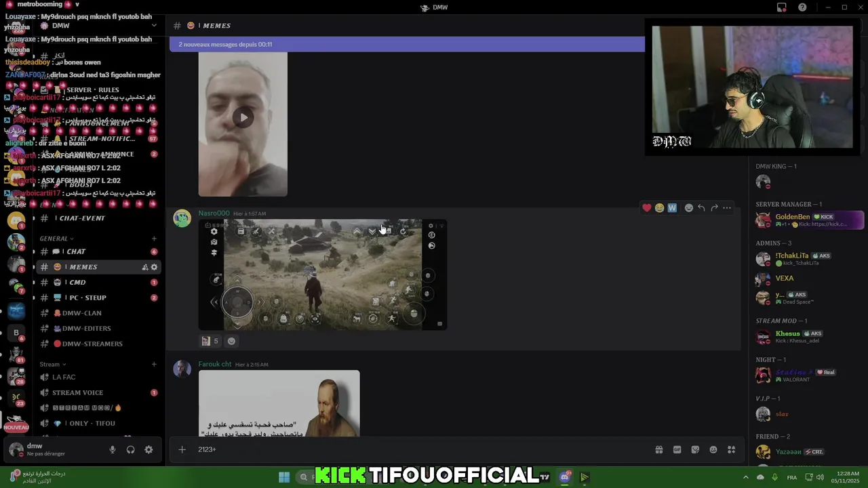Open add reaction picker on hovered message
Screen dimensions: 868x488
[x=689, y=208]
